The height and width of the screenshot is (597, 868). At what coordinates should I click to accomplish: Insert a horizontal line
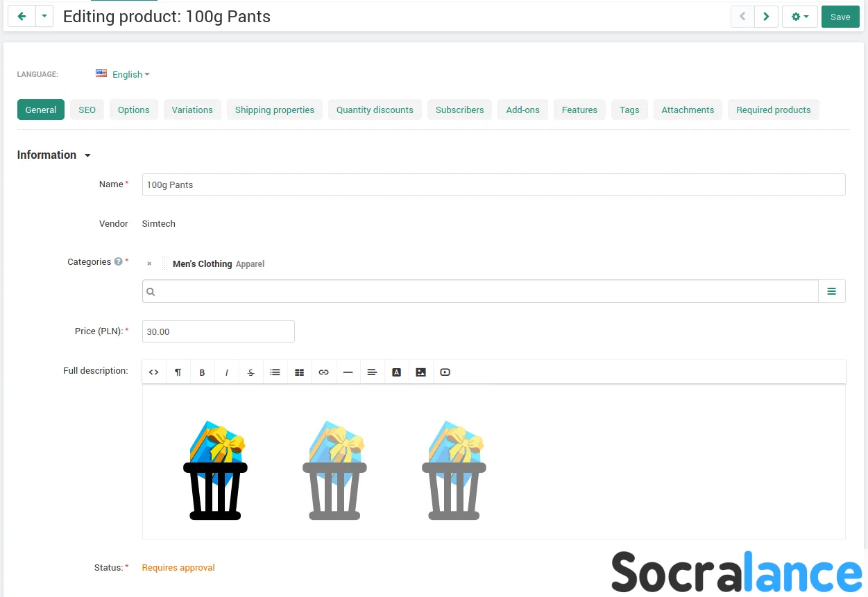(348, 372)
